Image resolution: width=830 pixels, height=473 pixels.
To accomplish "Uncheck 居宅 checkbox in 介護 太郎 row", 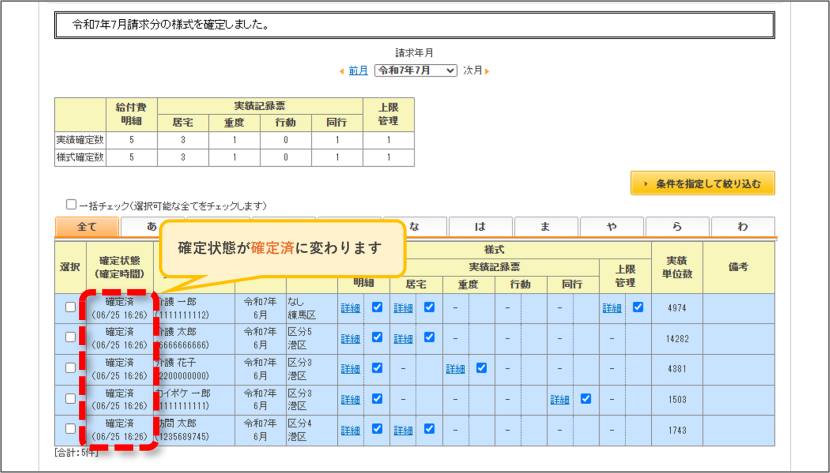I will 429,337.
